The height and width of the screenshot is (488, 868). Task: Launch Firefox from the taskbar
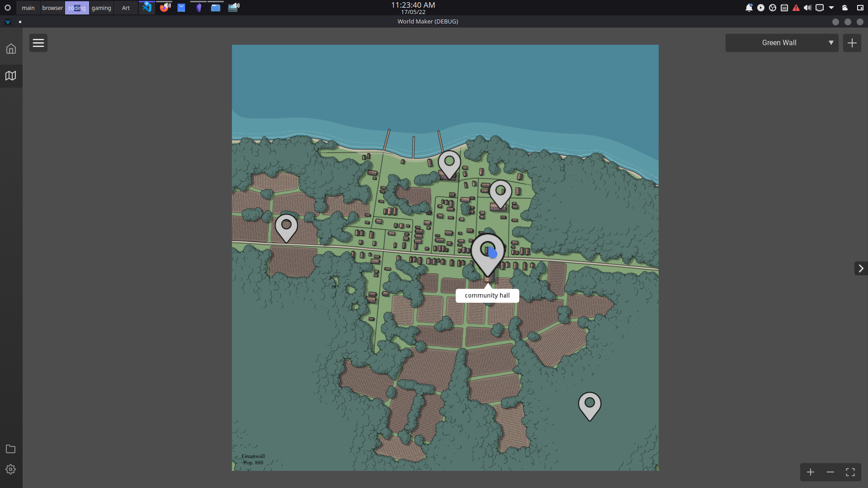click(165, 8)
